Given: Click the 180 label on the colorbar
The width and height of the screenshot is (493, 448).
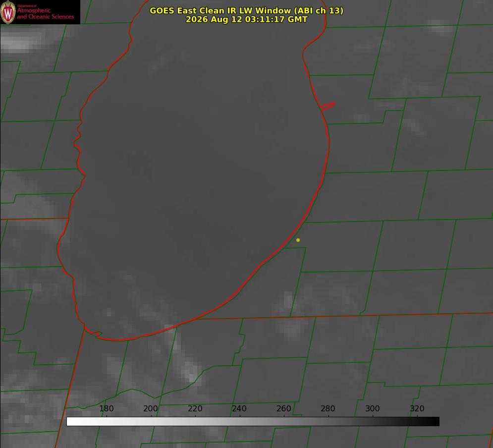Looking at the screenshot, I should [106, 408].
